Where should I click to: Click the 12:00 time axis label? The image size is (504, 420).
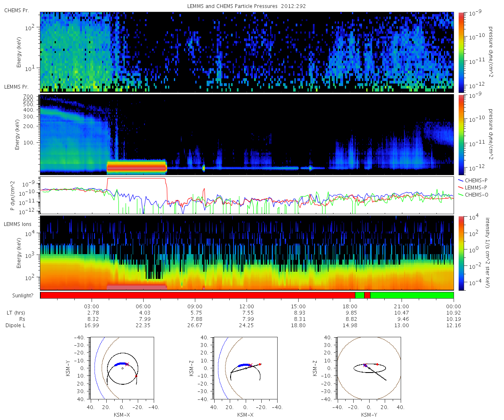click(x=247, y=306)
